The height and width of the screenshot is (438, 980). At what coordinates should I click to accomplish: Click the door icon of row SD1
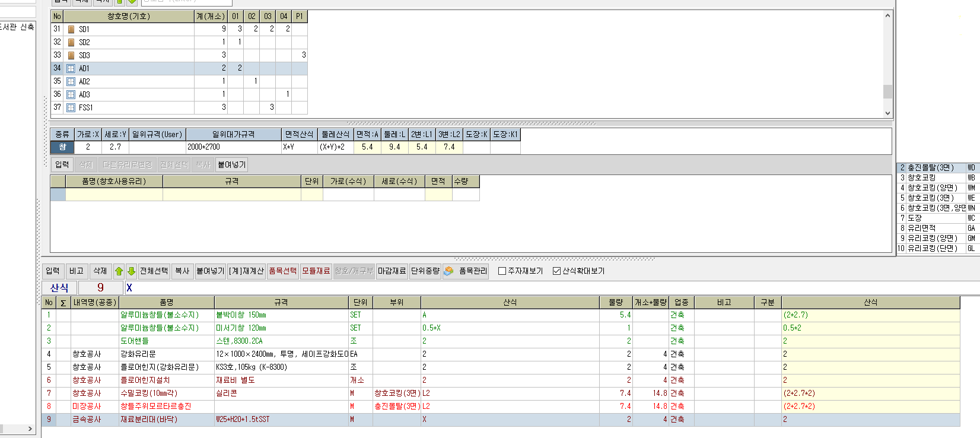click(x=71, y=29)
